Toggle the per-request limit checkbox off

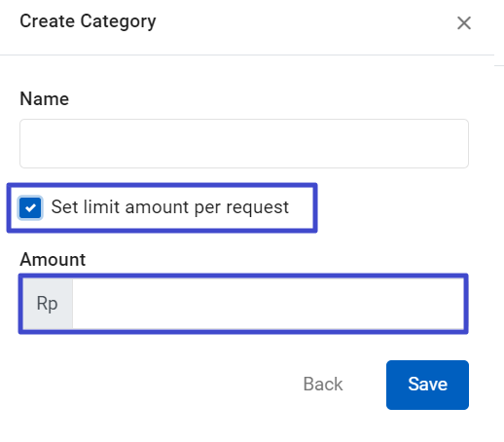click(x=30, y=207)
